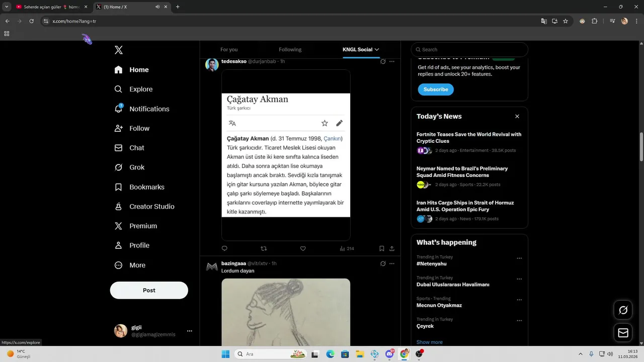Reload the page

(31, 21)
